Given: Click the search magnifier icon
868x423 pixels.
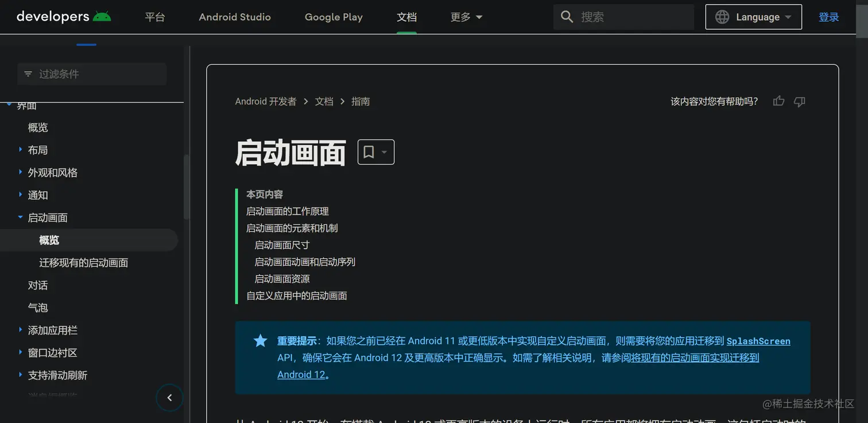Looking at the screenshot, I should point(567,17).
